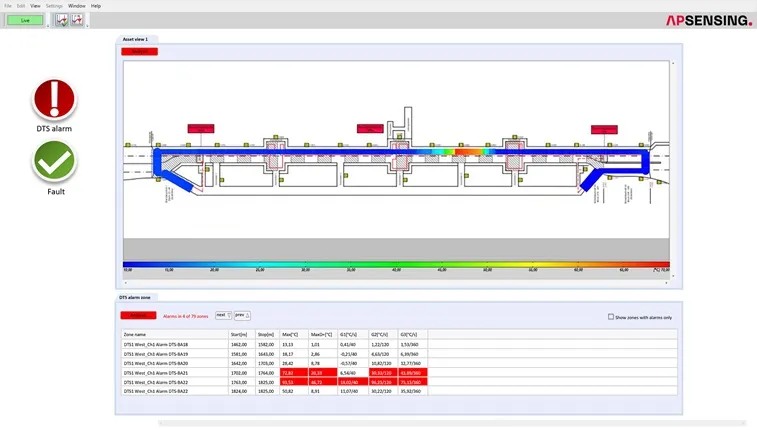Image resolution: width=757 pixels, height=430 pixels.
Task: Open the Window menu
Action: [76, 6]
